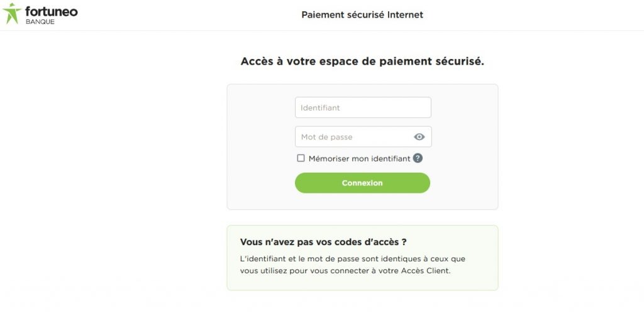
Task: Click the word "Internet" in the header
Action: pos(406,14)
